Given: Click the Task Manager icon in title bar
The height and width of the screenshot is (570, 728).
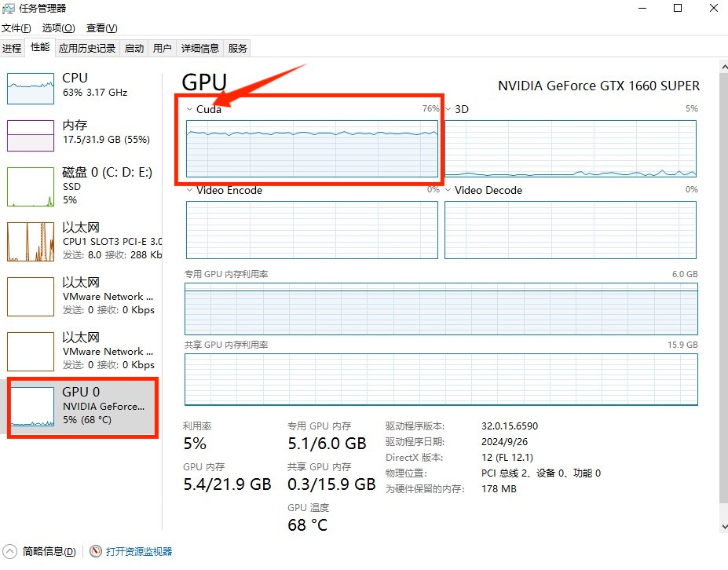Looking at the screenshot, I should (9, 8).
